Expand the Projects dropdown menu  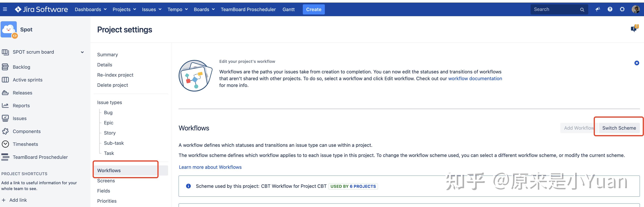(x=124, y=9)
